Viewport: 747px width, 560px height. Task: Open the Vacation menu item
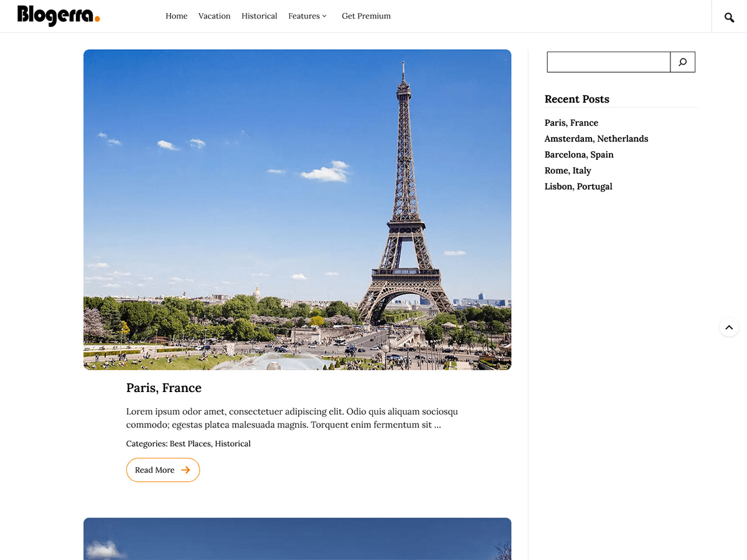point(214,16)
